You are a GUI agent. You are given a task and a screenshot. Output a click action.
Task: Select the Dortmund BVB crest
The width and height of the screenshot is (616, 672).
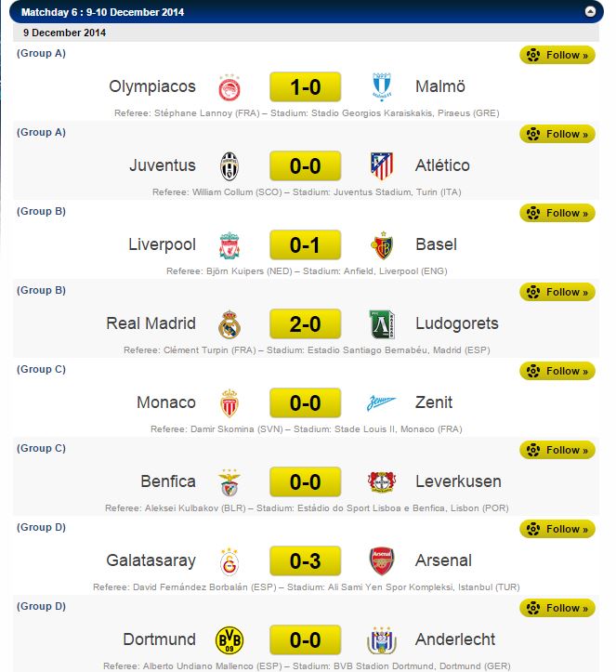click(229, 640)
